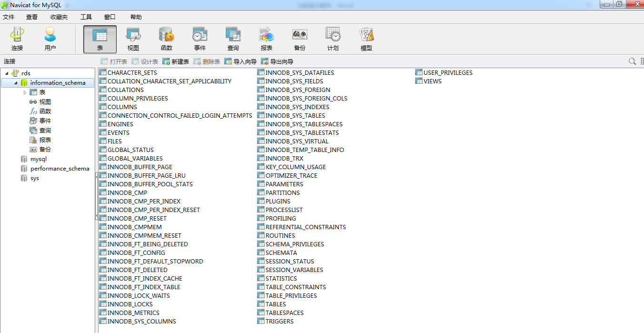Click 新建表 (New Table) button
The width and height of the screenshot is (644, 333).
(x=176, y=61)
